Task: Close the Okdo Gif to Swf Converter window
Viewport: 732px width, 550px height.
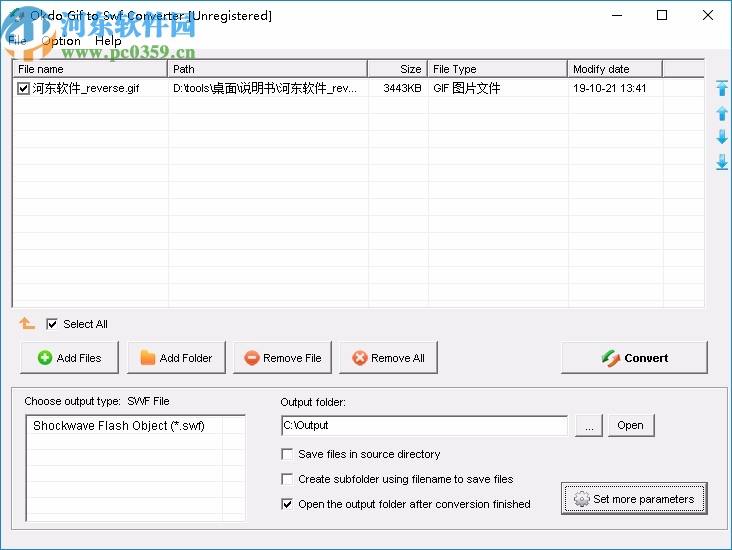Action: pyautogui.click(x=708, y=15)
